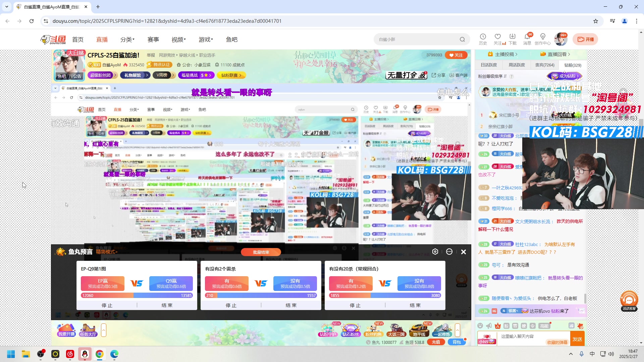Click the 梗 chat toolbar icon
The height and width of the screenshot is (362, 644).
coord(524,326)
